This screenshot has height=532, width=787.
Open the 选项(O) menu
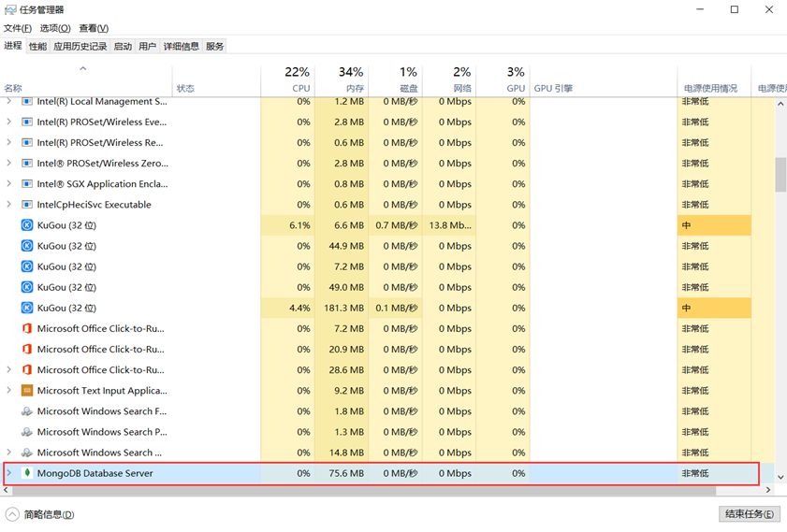[55, 28]
